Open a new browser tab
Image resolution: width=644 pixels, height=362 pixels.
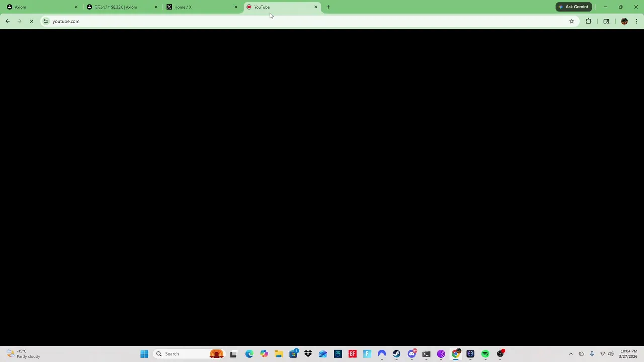328,7
